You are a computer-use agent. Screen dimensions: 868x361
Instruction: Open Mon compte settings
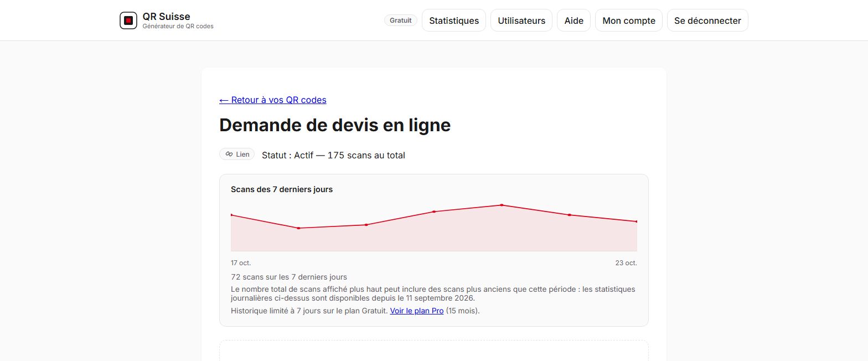pos(629,20)
